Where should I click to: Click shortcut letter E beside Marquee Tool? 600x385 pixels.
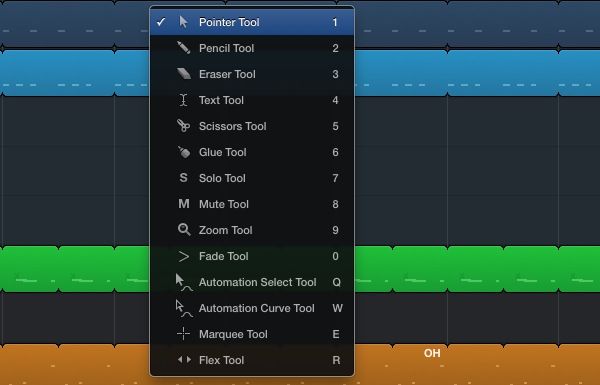pos(336,334)
